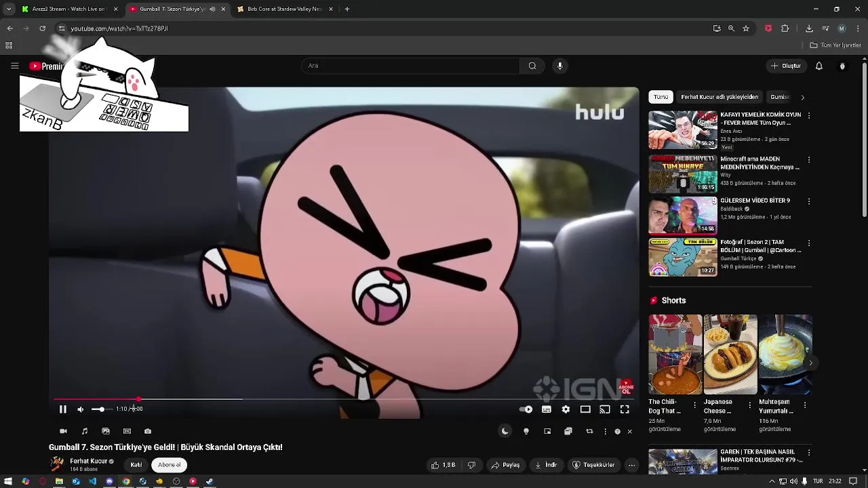The image size is (868, 488).
Task: Toggle the loop repeat icon
Action: (x=589, y=431)
